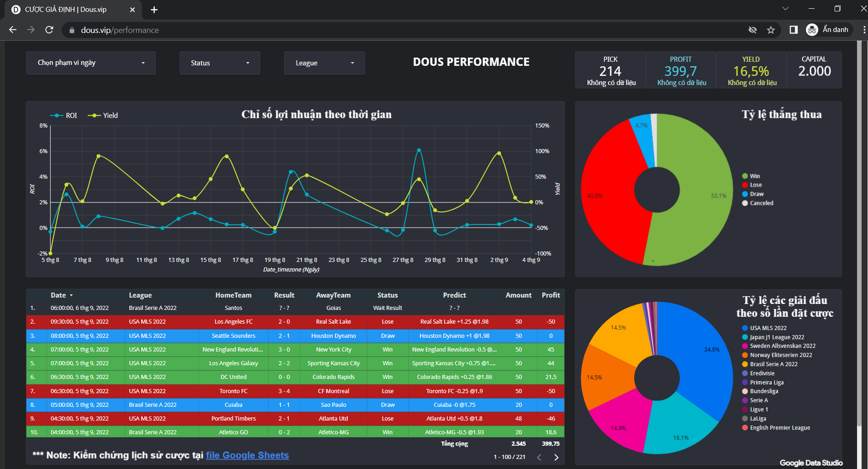
Task: Toggle the ROI series in chart legend
Action: (64, 116)
